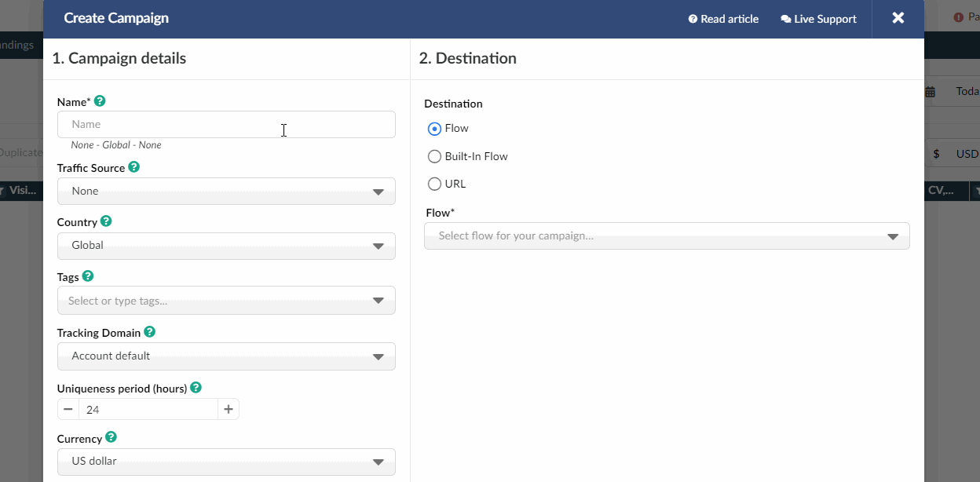Select the Flow destination radio button
The width and height of the screenshot is (980, 482).
pyautogui.click(x=434, y=129)
